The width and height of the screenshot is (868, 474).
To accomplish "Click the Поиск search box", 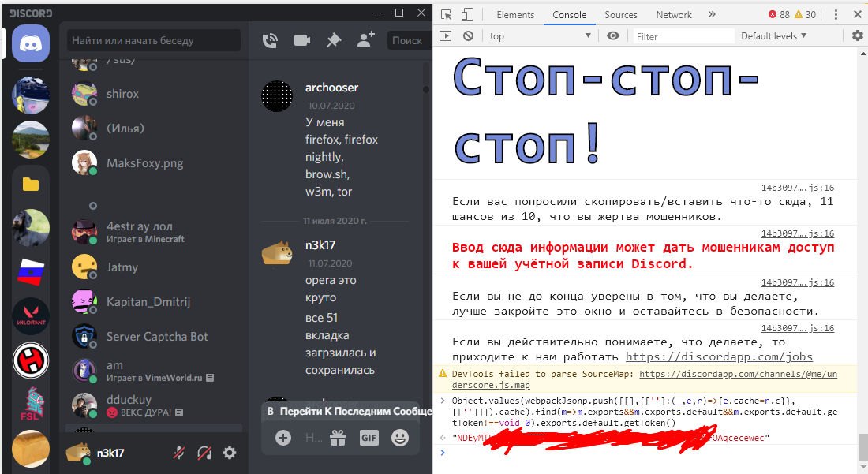I will [410, 40].
